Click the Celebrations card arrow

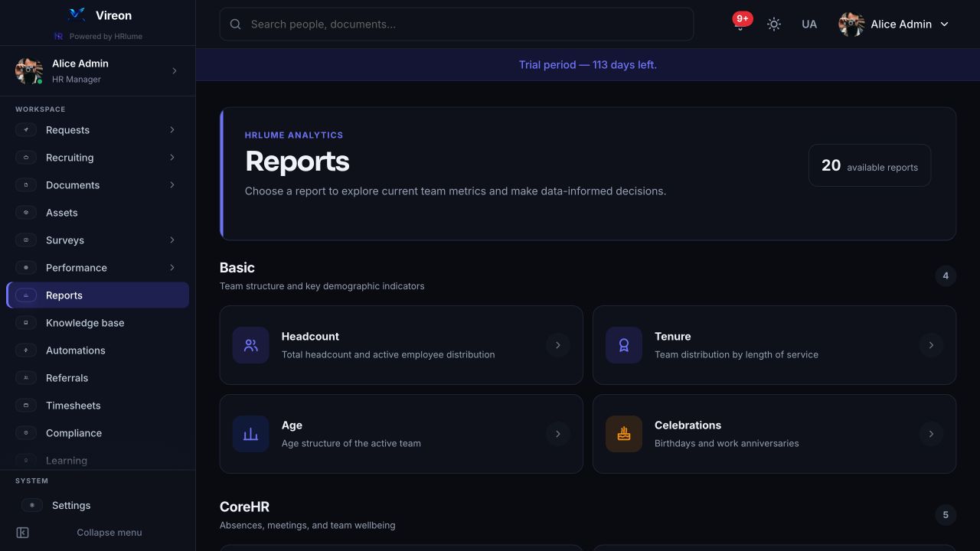click(x=931, y=434)
